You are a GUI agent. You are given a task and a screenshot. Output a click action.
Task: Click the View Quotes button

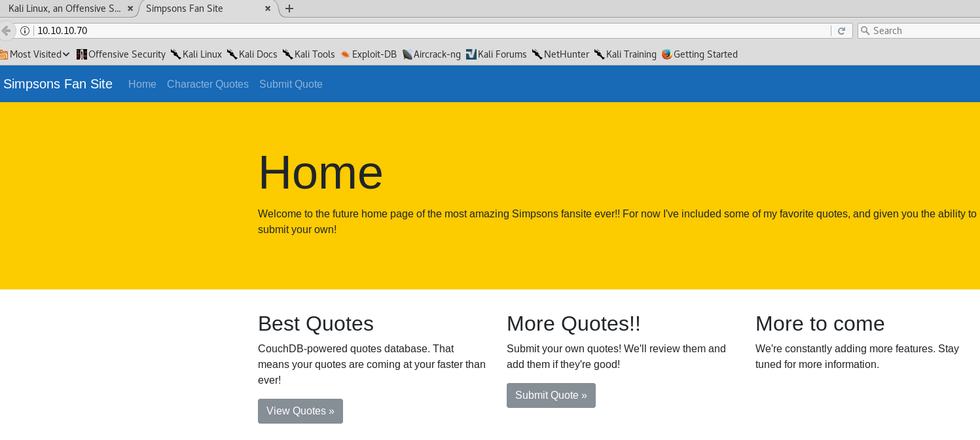click(x=300, y=411)
